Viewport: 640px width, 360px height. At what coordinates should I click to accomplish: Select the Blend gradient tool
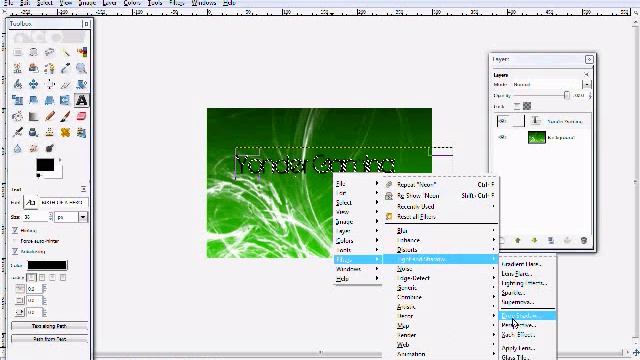coord(33,116)
